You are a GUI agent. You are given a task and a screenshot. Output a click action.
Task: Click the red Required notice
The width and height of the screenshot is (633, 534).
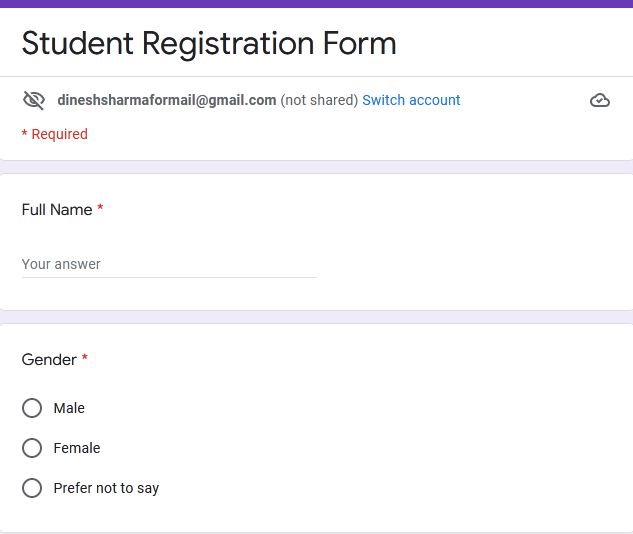click(54, 134)
